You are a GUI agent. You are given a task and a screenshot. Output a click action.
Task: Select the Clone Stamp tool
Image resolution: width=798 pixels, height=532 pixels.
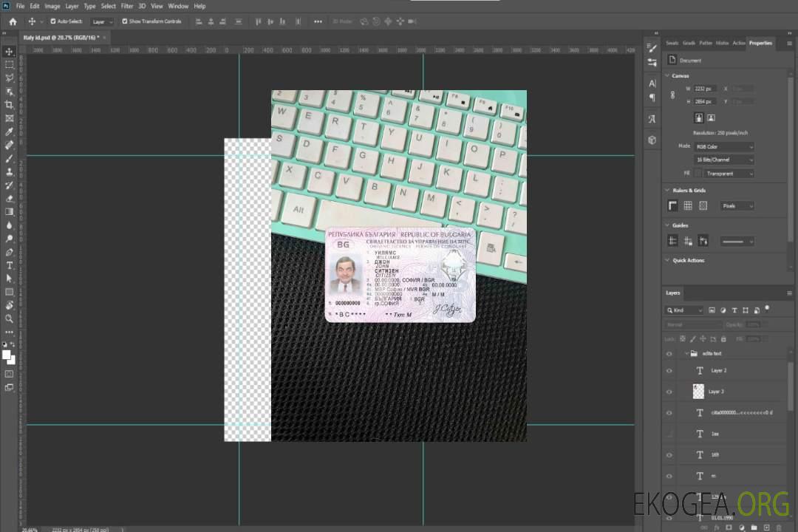(x=9, y=171)
